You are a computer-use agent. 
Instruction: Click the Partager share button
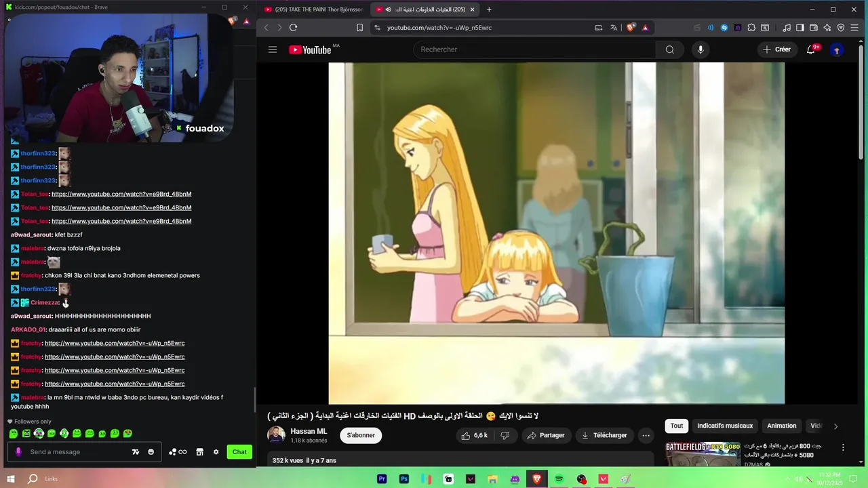(x=546, y=435)
